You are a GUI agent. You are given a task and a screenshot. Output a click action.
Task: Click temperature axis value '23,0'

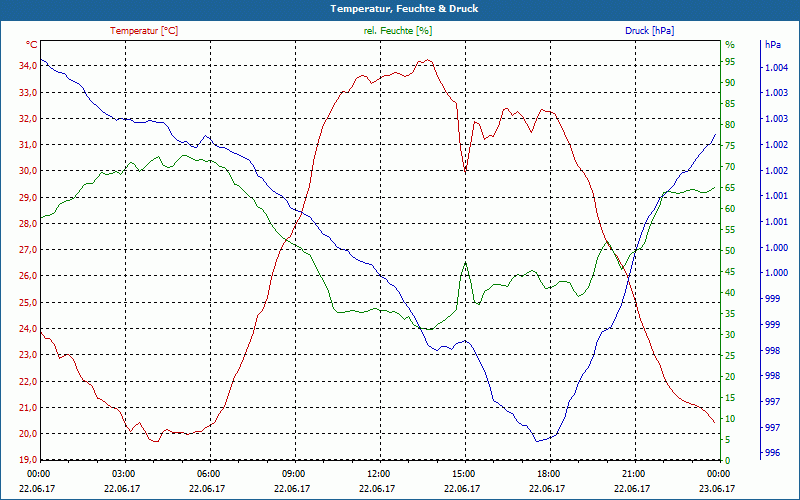[x=28, y=355]
